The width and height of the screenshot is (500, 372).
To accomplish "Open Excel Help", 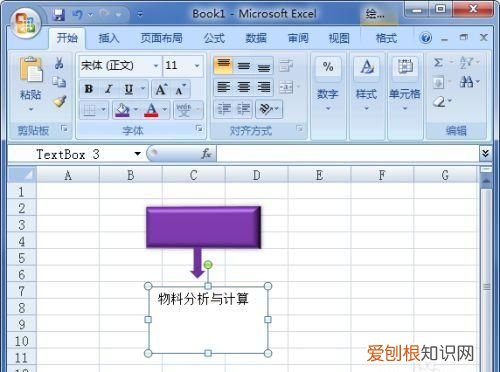I will click(425, 38).
